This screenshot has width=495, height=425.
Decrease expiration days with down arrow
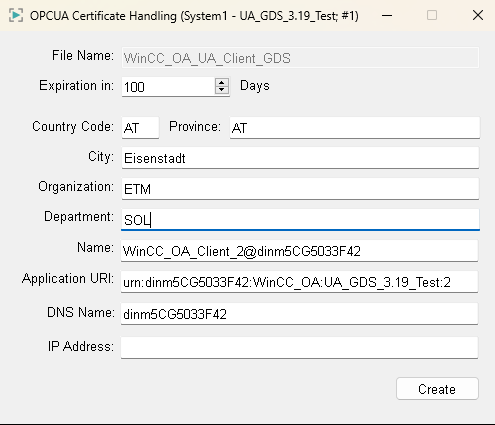222,90
